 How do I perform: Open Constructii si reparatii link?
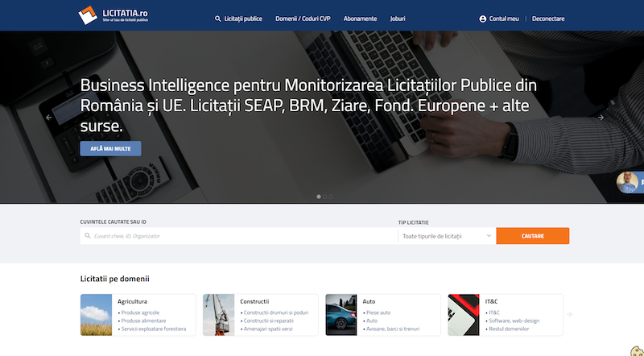pos(269,321)
